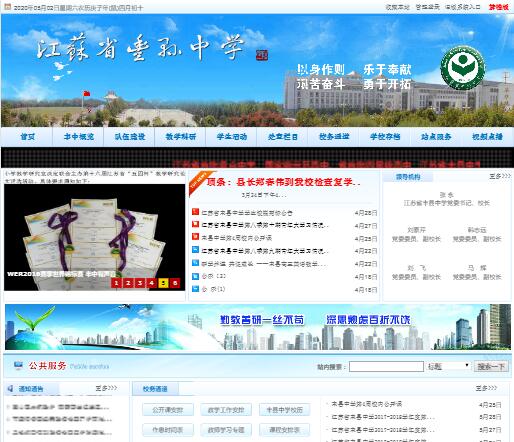Open the 首页 home navigation item

tap(27, 137)
